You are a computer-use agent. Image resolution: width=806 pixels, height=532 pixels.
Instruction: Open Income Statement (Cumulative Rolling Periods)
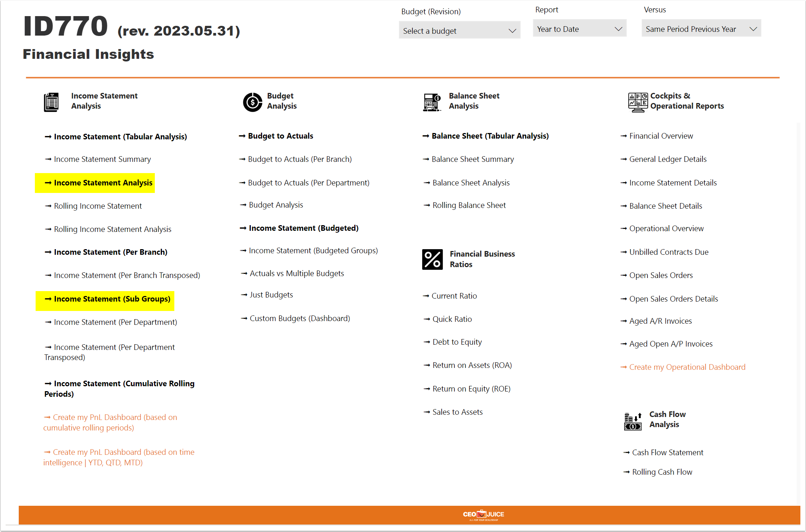[x=119, y=389]
